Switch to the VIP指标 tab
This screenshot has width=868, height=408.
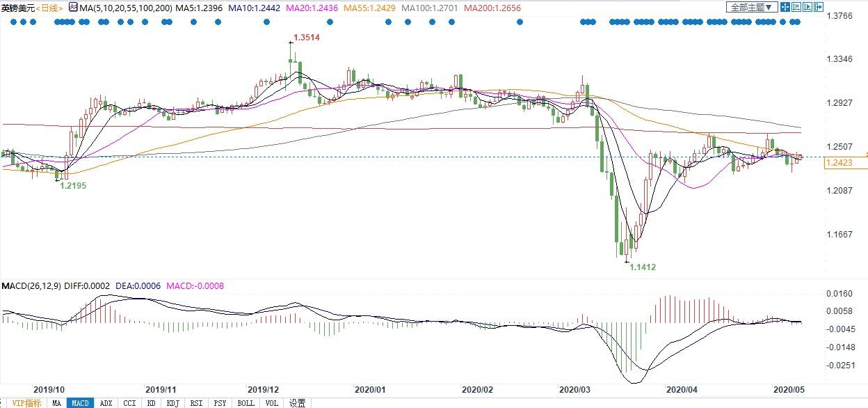(26, 402)
